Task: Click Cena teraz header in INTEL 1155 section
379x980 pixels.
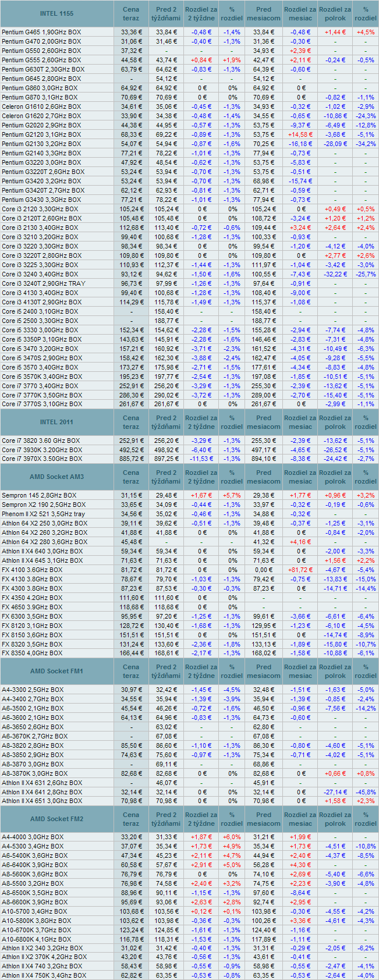Action: [131, 14]
